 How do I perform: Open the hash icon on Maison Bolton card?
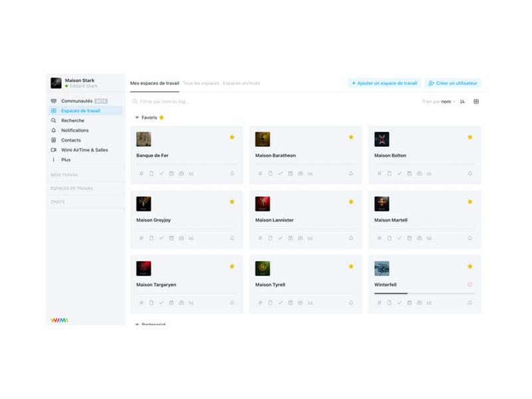click(x=379, y=174)
